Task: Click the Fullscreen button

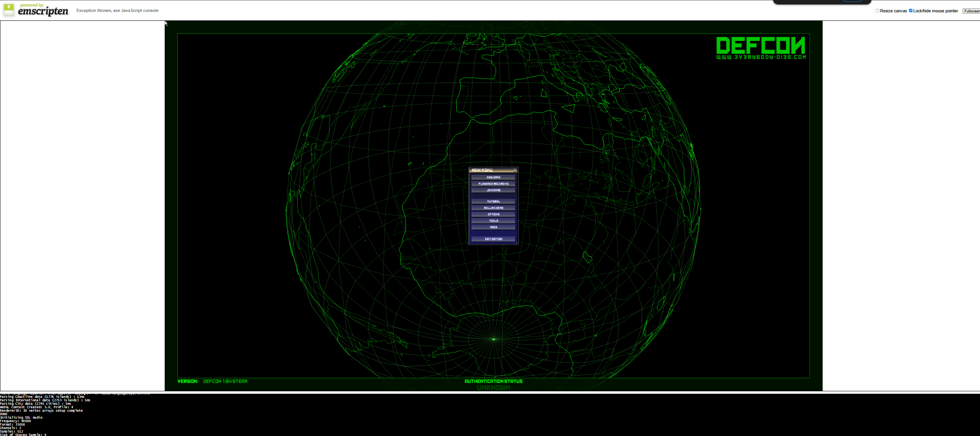Action: (971, 11)
